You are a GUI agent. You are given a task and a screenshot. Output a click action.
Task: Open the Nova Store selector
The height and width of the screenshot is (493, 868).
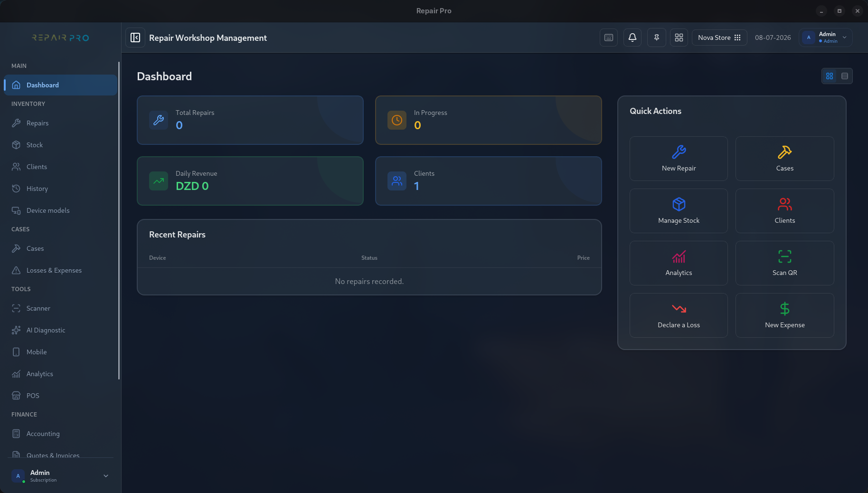pyautogui.click(x=719, y=38)
